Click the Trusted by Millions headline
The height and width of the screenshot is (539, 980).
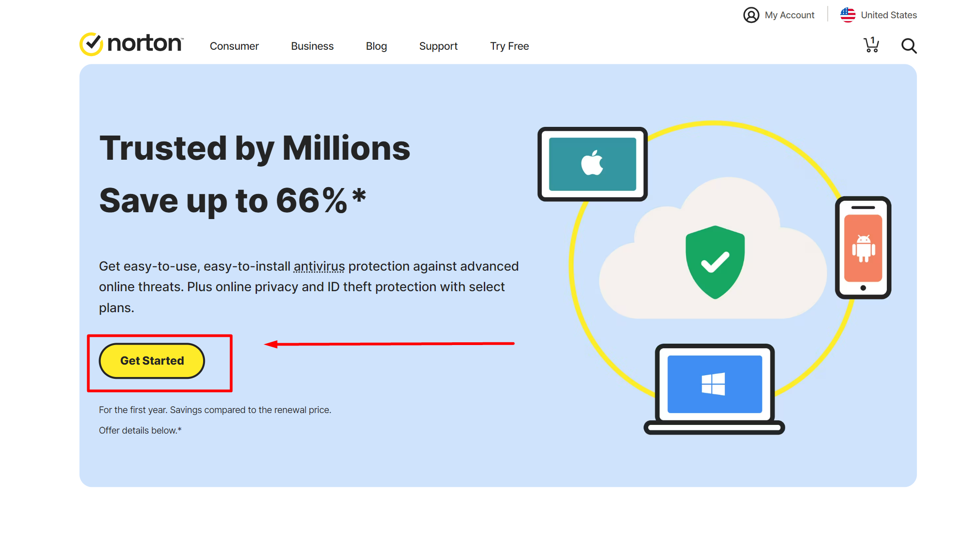255,148
